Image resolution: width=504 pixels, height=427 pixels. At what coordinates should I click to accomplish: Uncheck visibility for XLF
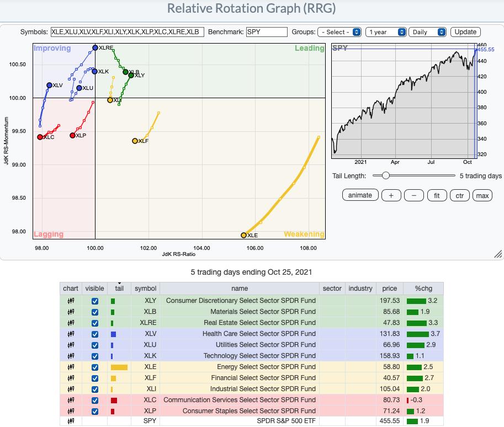click(x=95, y=378)
